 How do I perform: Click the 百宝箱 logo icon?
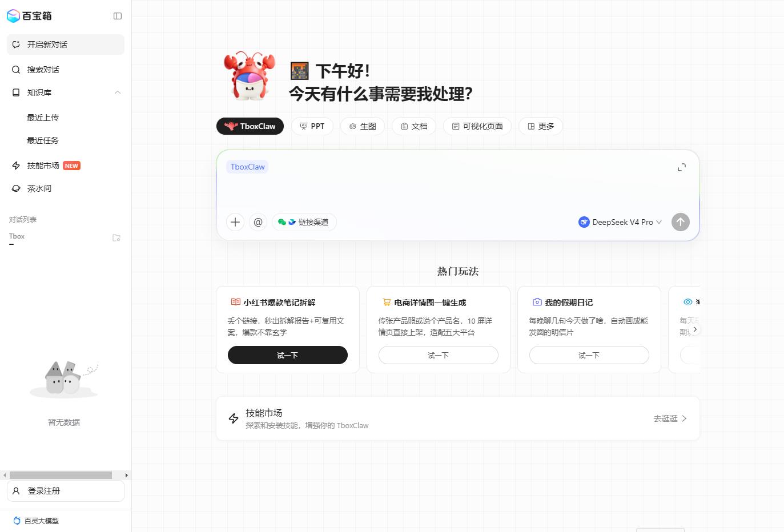click(x=13, y=16)
